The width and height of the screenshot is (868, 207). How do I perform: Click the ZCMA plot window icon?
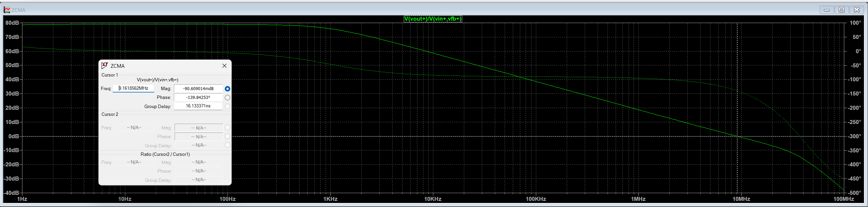point(7,10)
